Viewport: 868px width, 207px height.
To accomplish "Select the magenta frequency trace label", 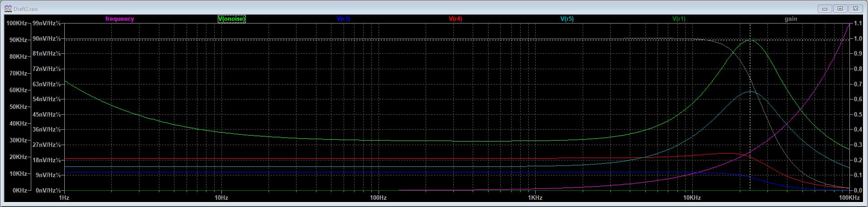I will click(120, 19).
